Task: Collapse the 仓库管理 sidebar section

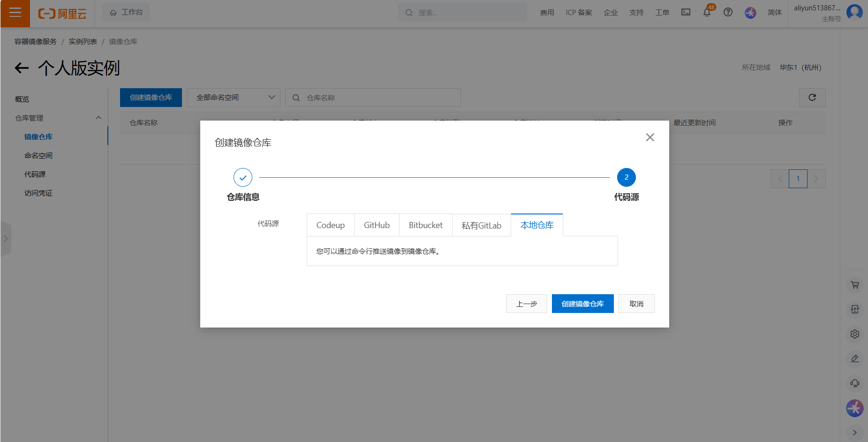Action: 98,118
